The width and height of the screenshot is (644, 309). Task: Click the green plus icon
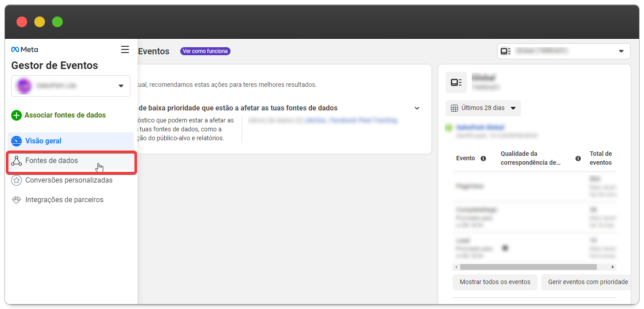point(16,115)
